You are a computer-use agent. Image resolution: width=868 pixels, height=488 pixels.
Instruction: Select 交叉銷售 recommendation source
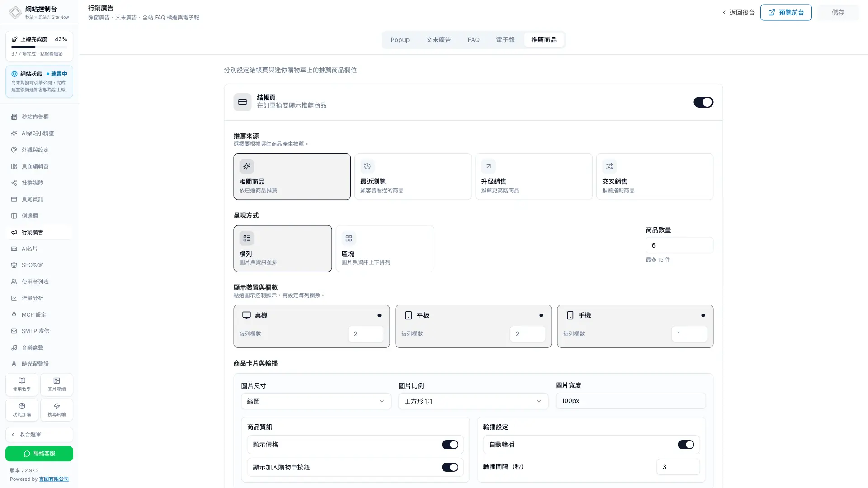pos(655,177)
